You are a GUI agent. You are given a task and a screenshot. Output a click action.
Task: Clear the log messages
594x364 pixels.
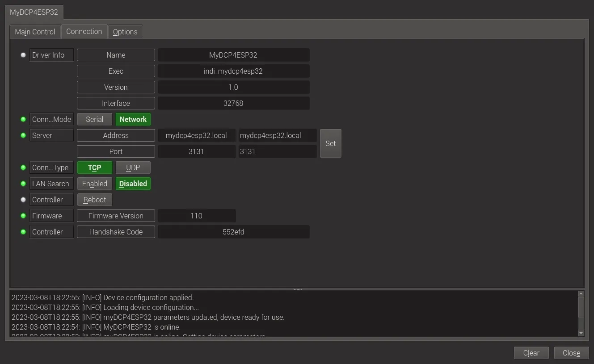point(531,353)
